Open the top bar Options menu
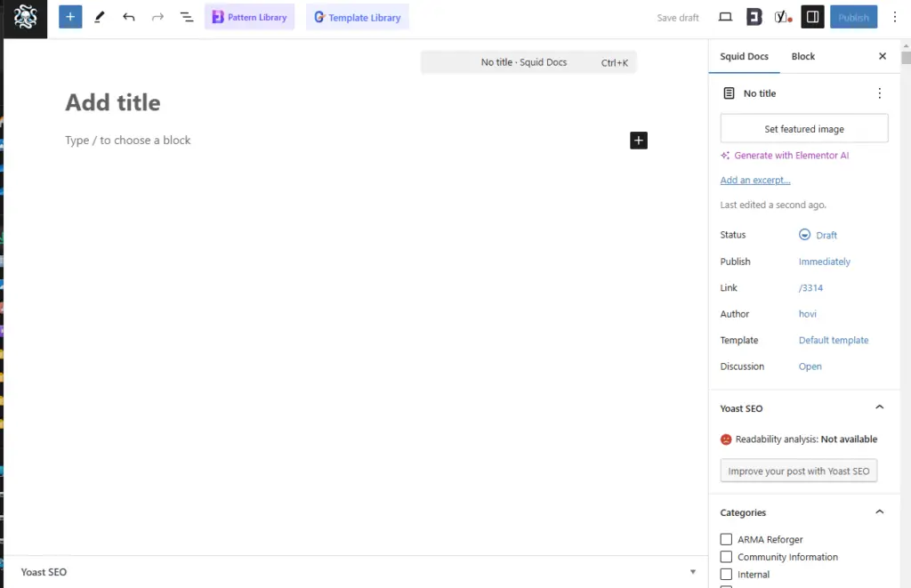 coord(895,17)
